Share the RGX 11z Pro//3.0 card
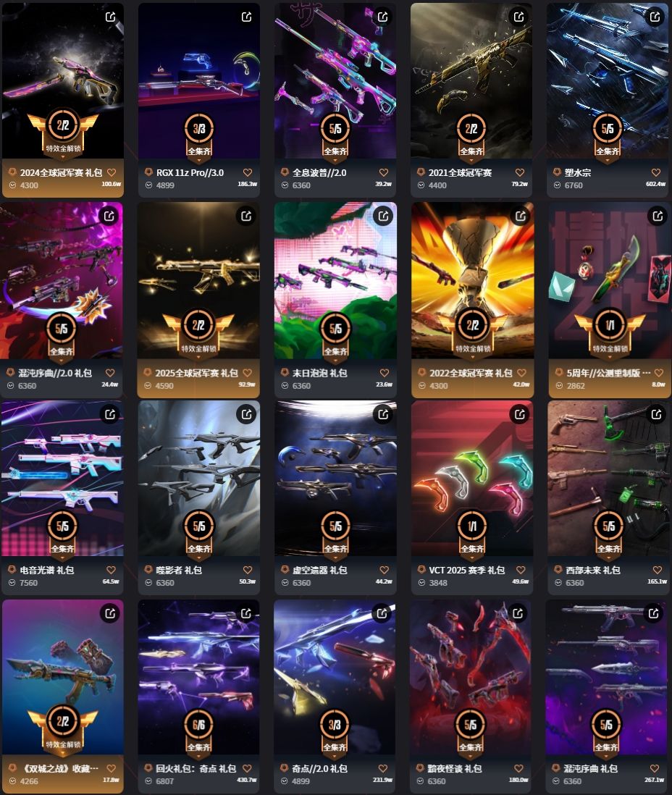Image resolution: width=672 pixels, height=795 pixels. coord(246,17)
